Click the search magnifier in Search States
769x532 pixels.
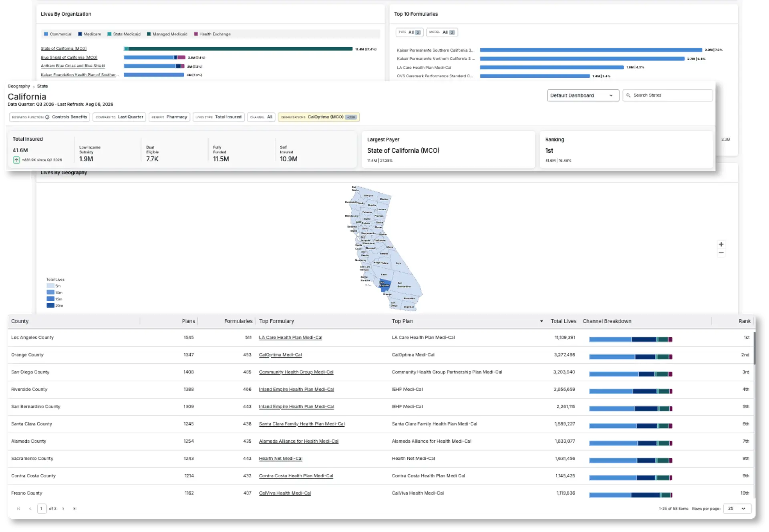[x=628, y=95]
